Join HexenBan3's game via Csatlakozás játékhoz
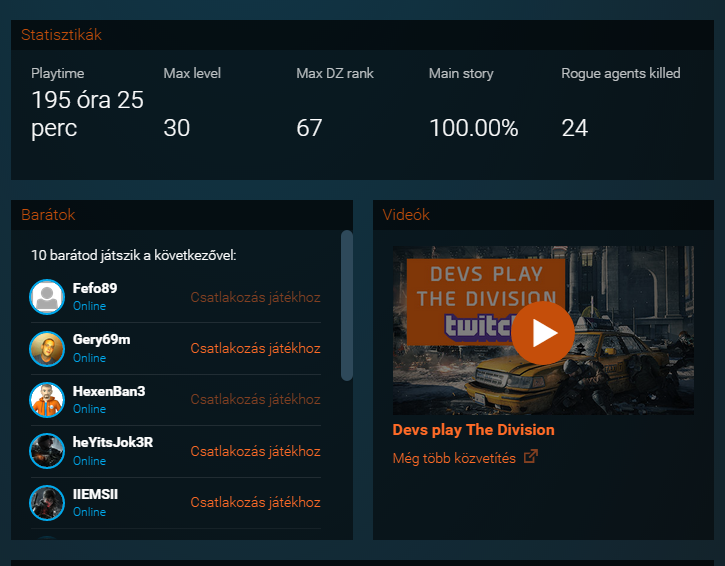The height and width of the screenshot is (566, 725). click(x=255, y=399)
